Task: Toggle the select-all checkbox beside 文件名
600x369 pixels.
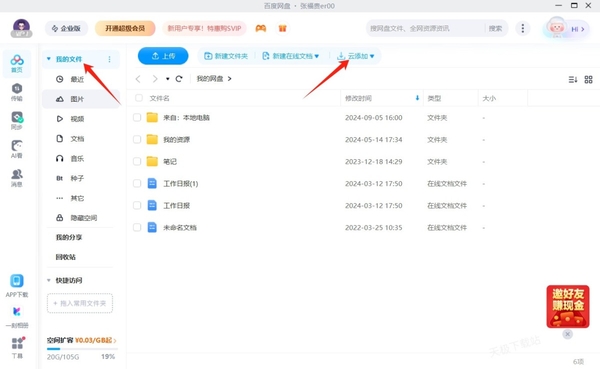Action: (139, 98)
